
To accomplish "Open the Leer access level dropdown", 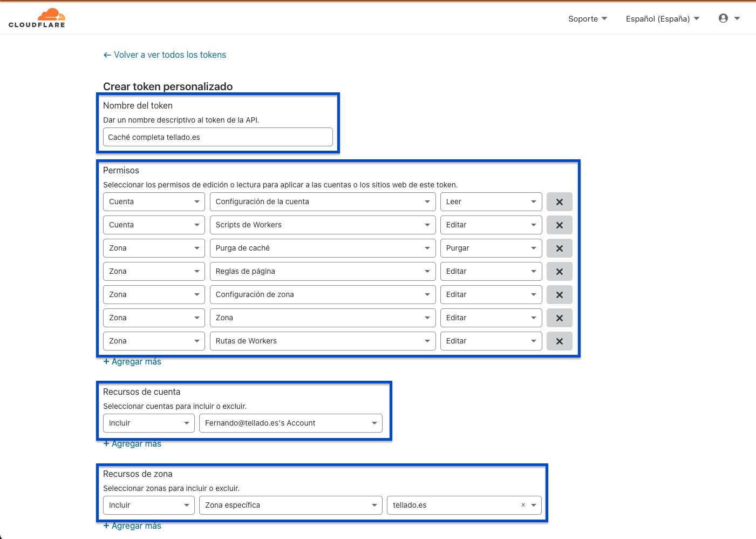I will tap(491, 202).
